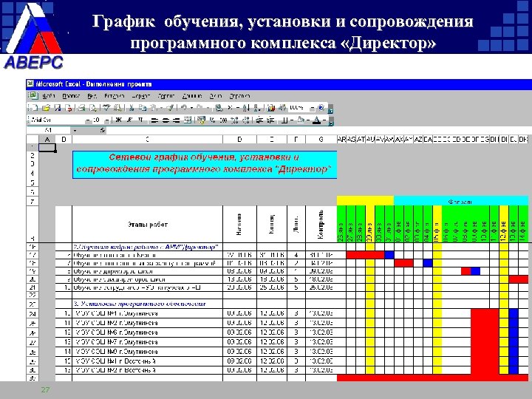Open the Вставка menu
Viewport: 532px width, 399px height.
click(x=114, y=96)
